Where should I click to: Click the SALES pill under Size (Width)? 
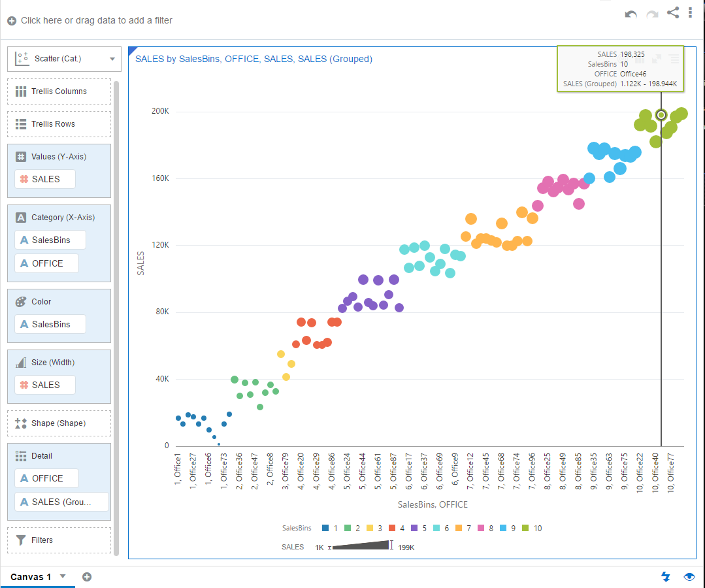pos(45,385)
